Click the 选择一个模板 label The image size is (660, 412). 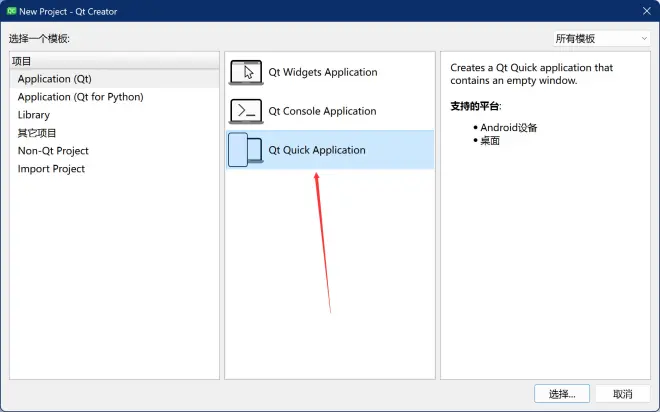(39, 39)
